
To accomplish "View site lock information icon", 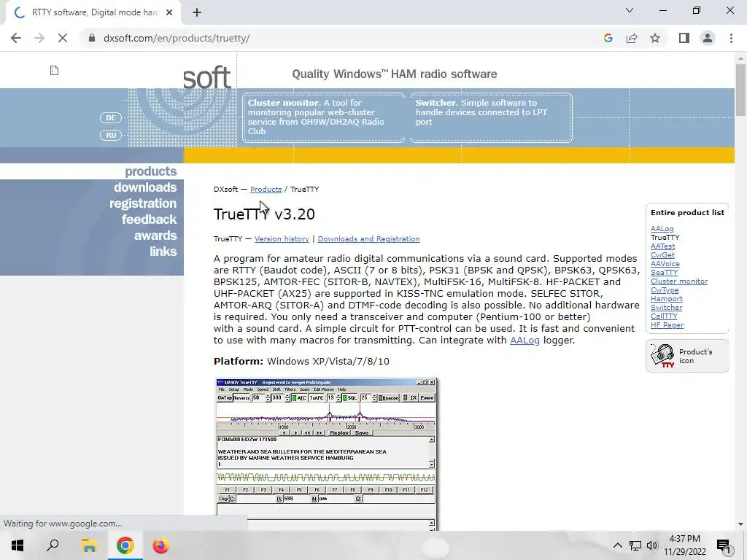I will point(92,38).
